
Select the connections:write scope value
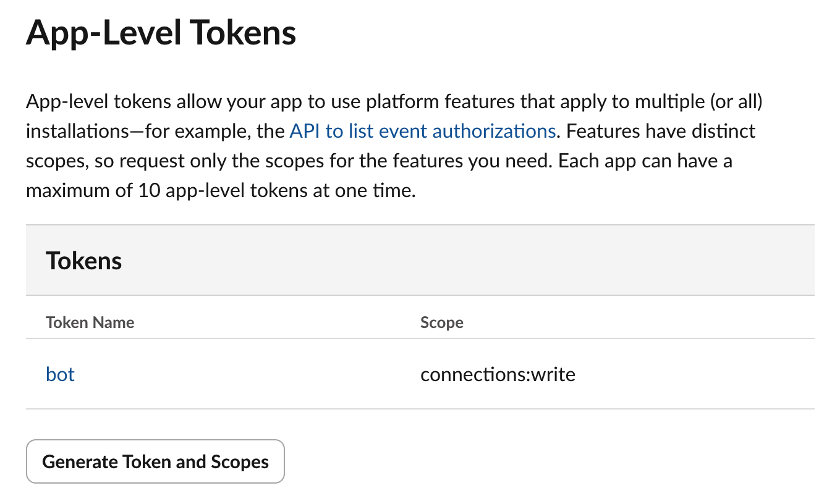click(x=498, y=374)
